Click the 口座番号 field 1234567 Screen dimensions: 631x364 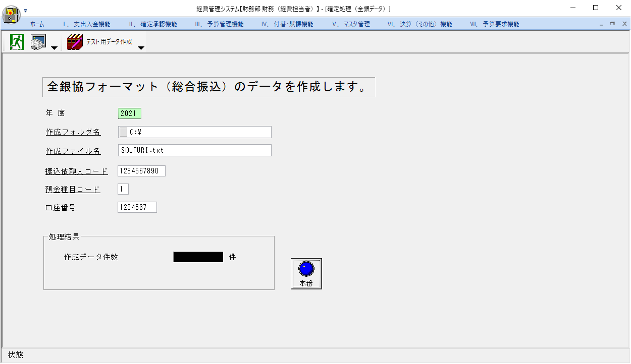click(137, 207)
